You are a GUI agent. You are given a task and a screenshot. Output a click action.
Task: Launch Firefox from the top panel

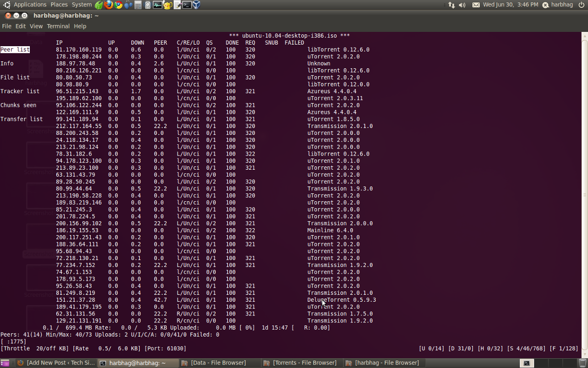tap(109, 5)
